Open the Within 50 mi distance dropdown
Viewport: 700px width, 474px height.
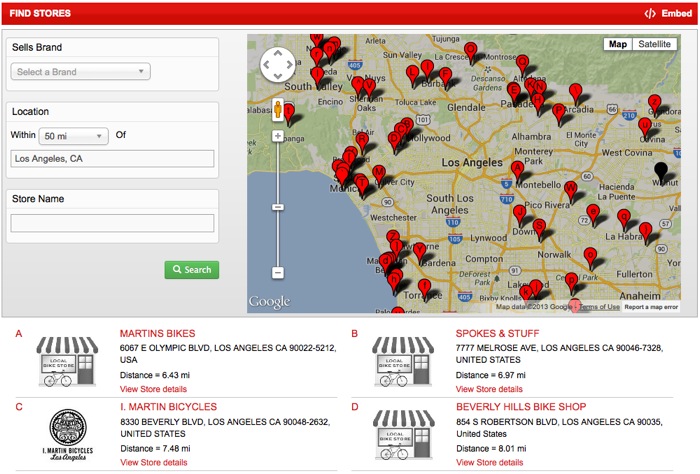pyautogui.click(x=74, y=136)
